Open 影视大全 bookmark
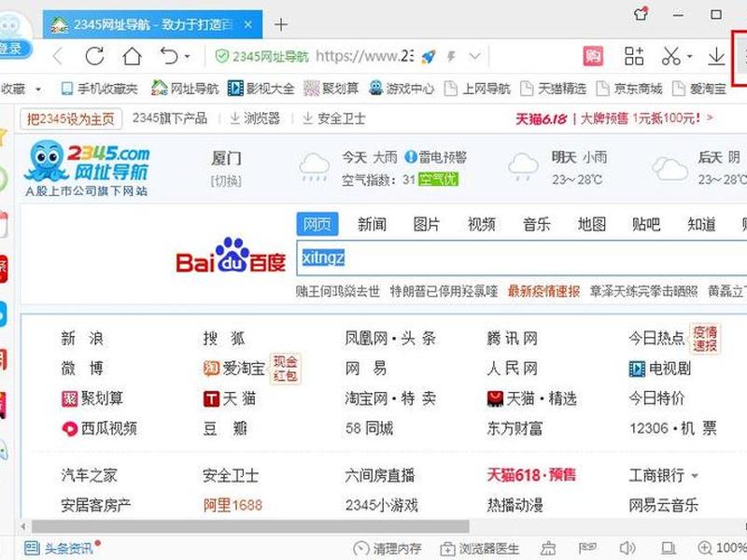The width and height of the screenshot is (747, 560). point(261,89)
